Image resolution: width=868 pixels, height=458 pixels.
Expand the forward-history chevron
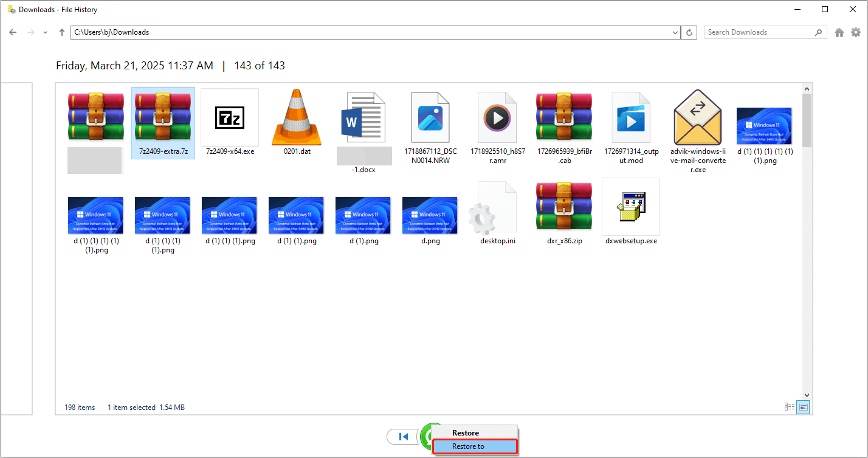[44, 32]
